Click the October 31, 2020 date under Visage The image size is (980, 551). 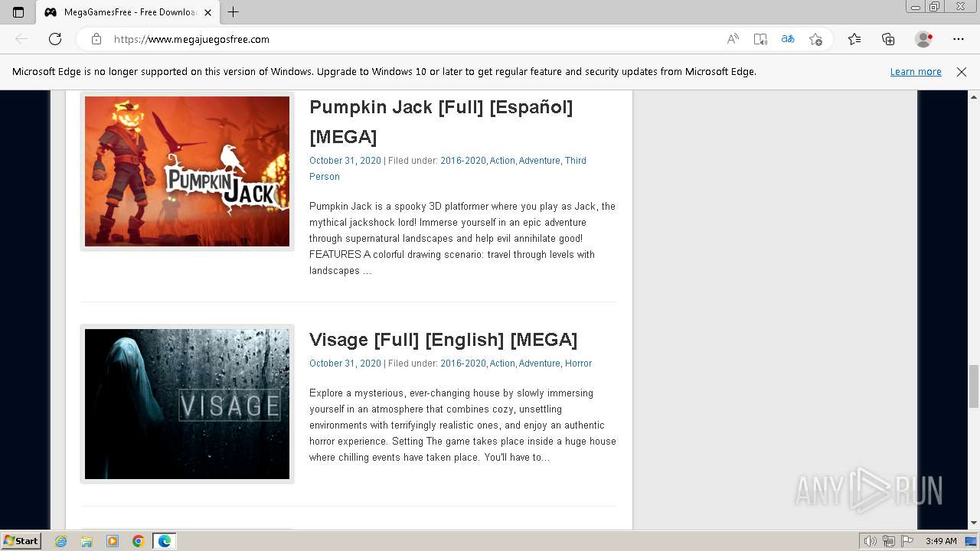click(x=345, y=364)
